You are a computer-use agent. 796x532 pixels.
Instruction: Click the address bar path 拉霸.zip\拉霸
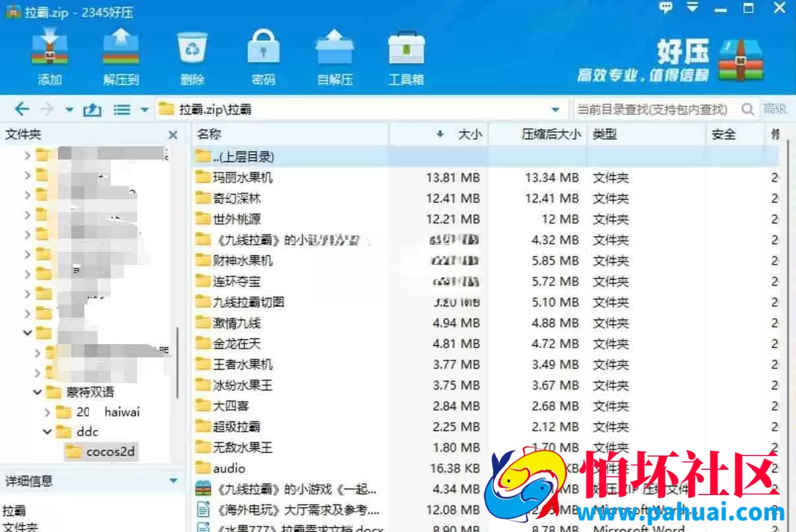215,109
